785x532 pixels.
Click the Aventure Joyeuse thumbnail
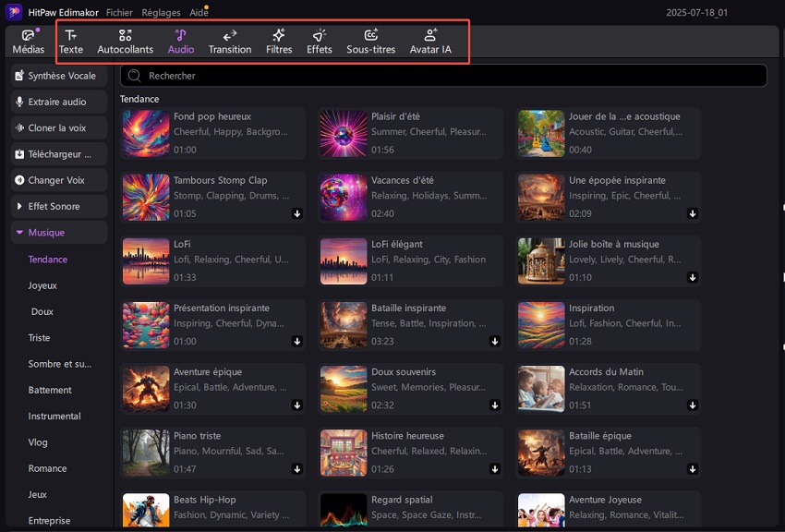tap(541, 511)
